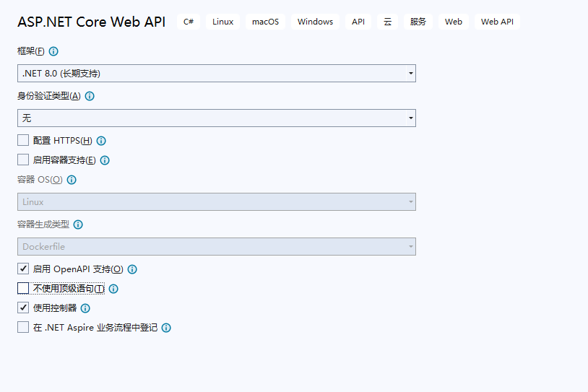Click the Web API tag
The height and width of the screenshot is (392, 588).
pyautogui.click(x=497, y=22)
